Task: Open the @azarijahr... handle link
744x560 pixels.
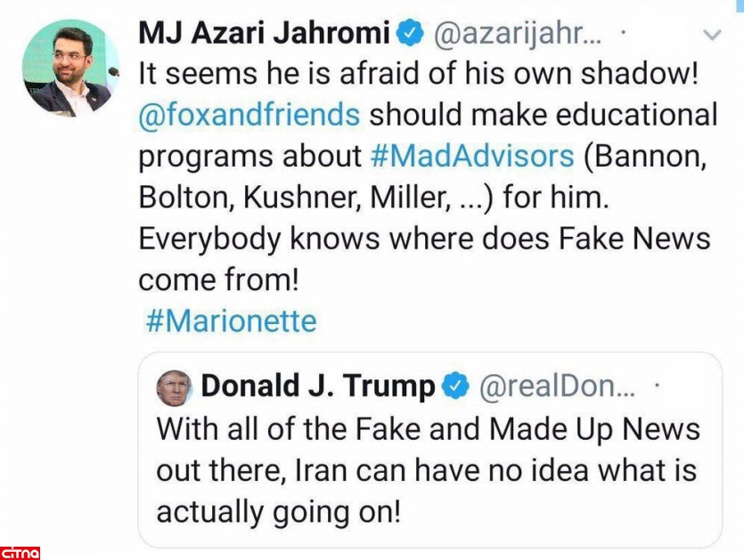Action: (x=517, y=34)
